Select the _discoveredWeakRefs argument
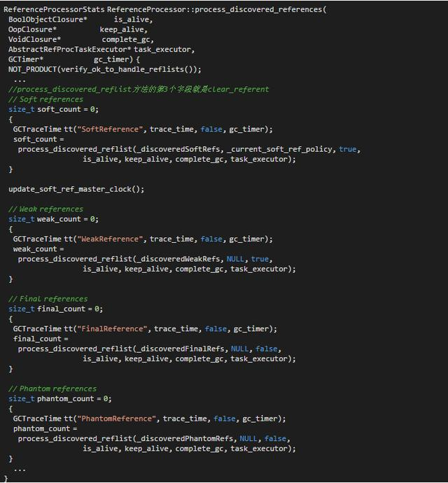448x483 pixels. [x=178, y=259]
